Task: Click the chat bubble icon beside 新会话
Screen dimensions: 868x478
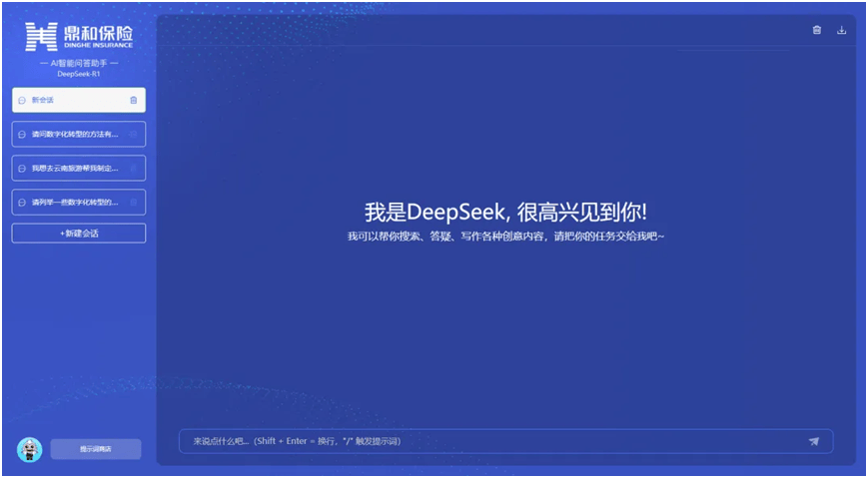Action: [x=22, y=100]
